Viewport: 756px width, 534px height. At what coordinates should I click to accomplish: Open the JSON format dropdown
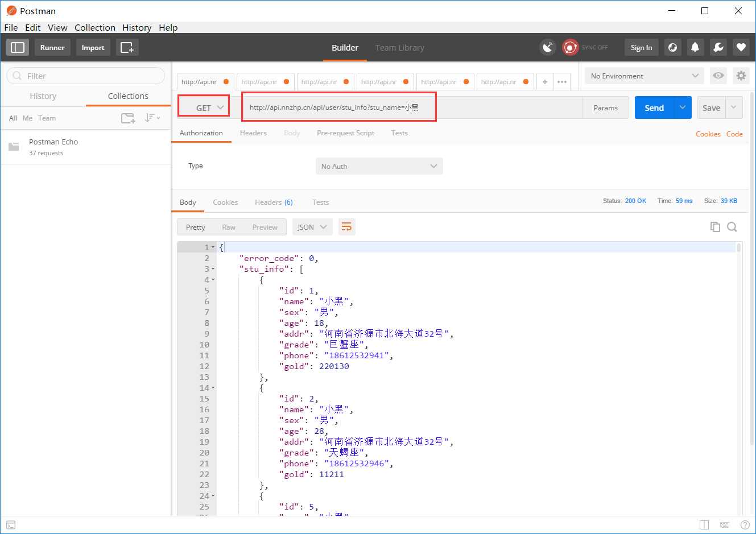click(x=312, y=227)
